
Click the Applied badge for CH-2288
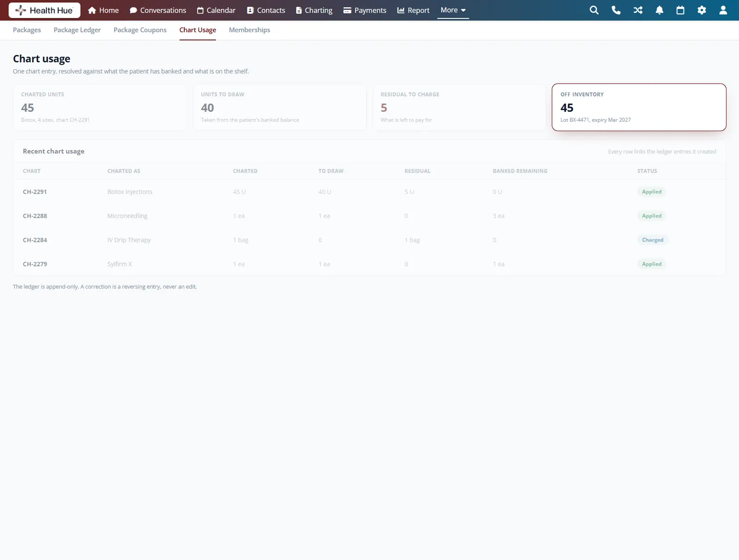point(652,216)
